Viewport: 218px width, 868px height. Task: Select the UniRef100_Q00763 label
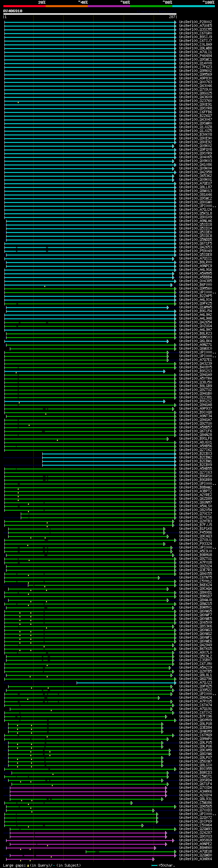click(x=196, y=82)
